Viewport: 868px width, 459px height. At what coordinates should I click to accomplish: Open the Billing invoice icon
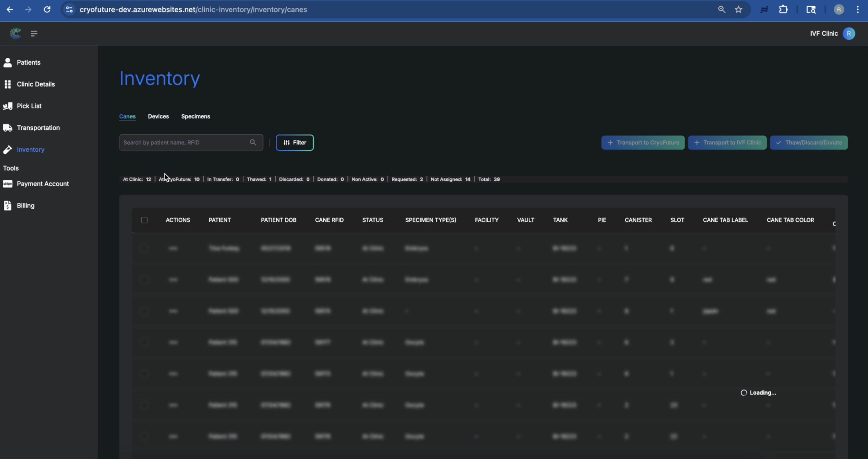point(7,205)
